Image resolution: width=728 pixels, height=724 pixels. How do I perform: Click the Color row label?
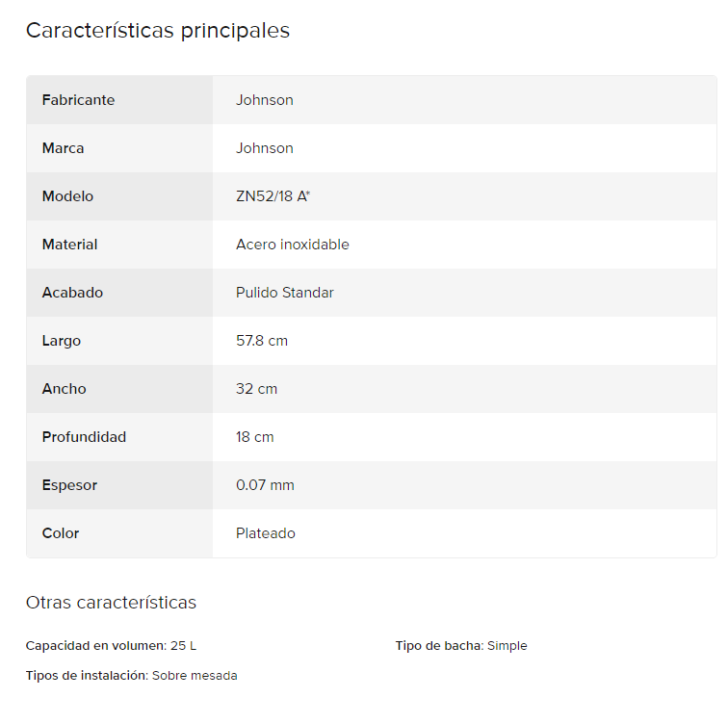61,533
